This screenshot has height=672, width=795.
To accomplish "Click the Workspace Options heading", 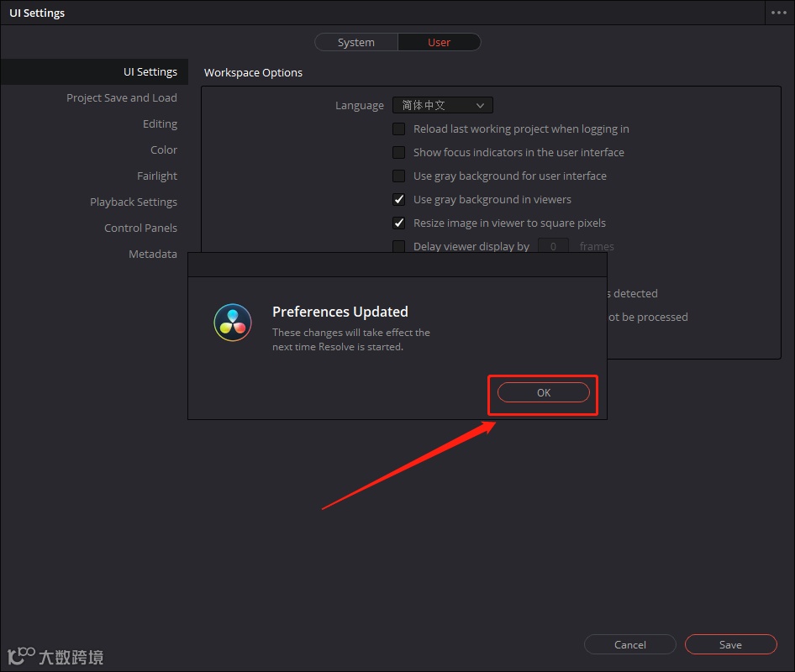I will click(x=253, y=72).
